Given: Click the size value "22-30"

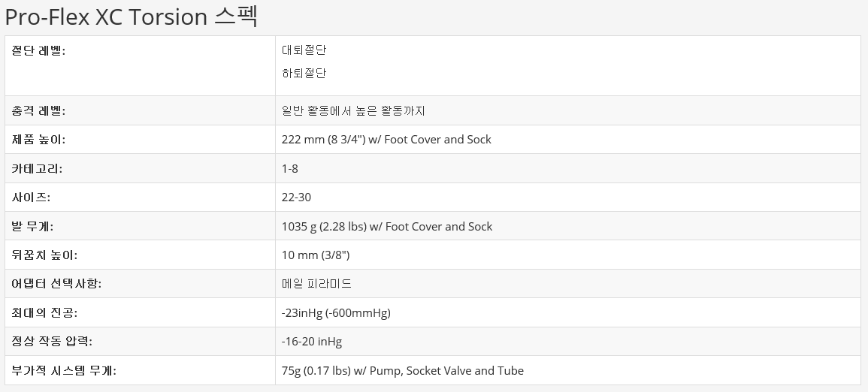Looking at the screenshot, I should tap(296, 198).
